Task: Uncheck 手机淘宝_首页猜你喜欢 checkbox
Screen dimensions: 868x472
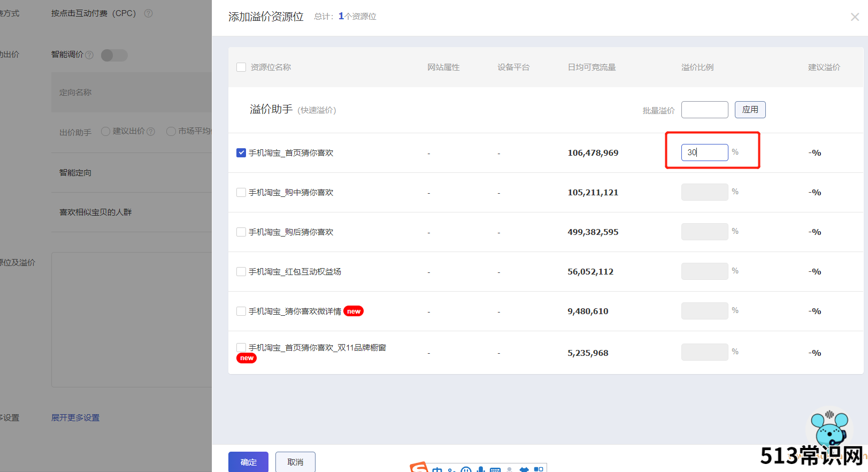Action: pos(241,153)
